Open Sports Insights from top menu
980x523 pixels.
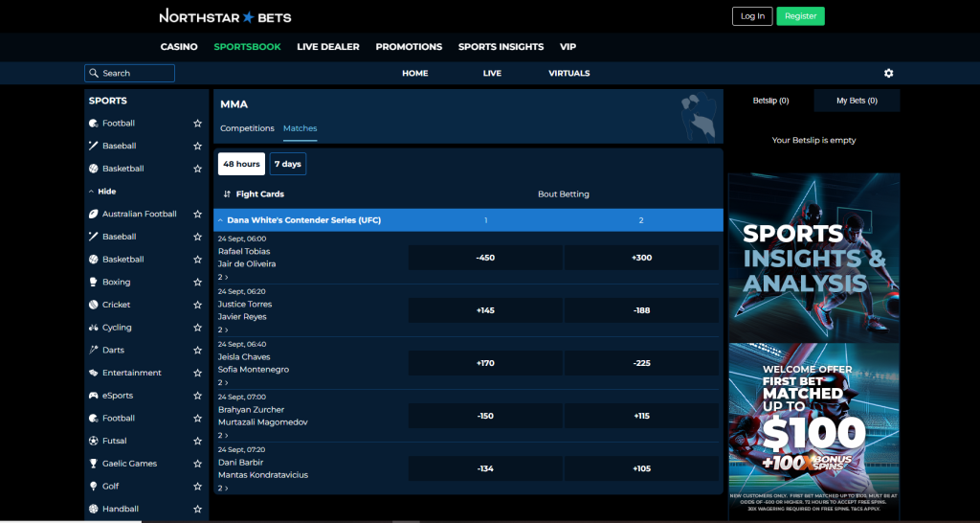point(501,47)
